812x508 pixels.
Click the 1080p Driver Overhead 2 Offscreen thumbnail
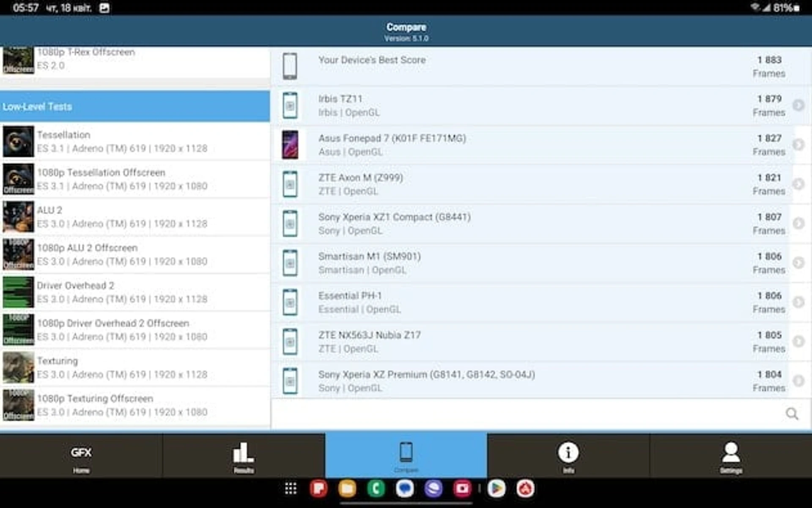coord(18,330)
